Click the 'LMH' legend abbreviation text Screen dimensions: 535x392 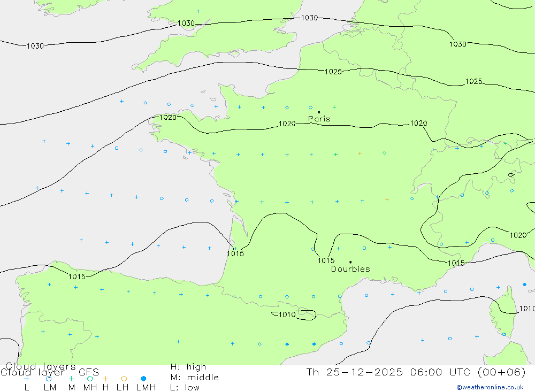point(146,388)
